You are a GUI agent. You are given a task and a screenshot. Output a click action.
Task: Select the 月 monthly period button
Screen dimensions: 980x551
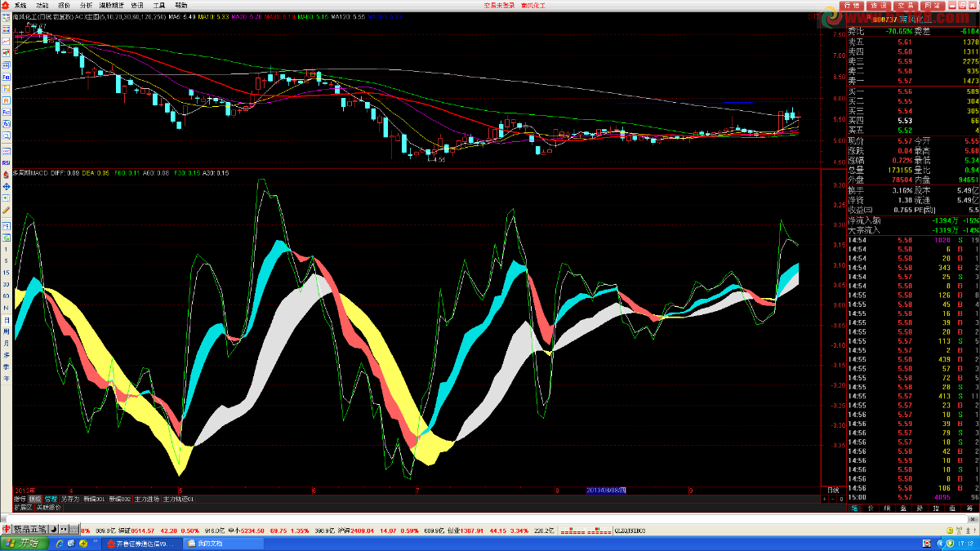click(x=7, y=343)
